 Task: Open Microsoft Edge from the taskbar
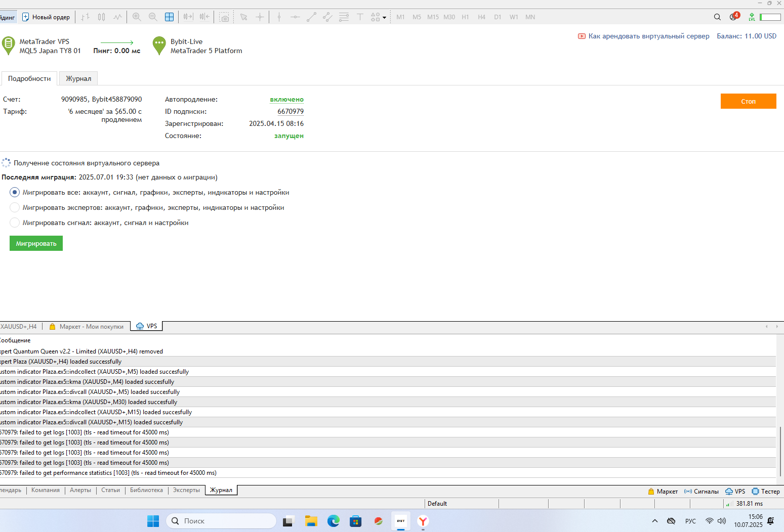333,521
